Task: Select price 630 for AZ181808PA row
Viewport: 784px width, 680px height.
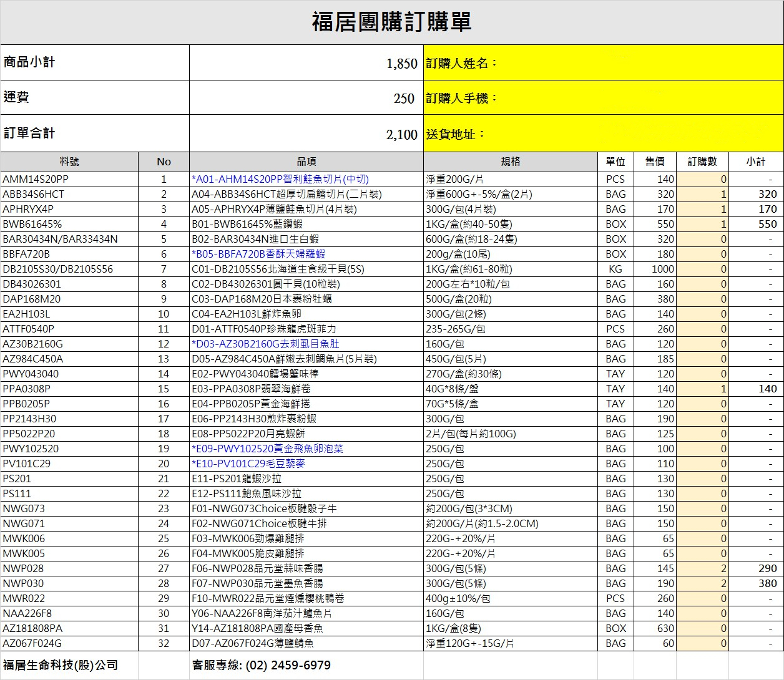Action: 666,628
